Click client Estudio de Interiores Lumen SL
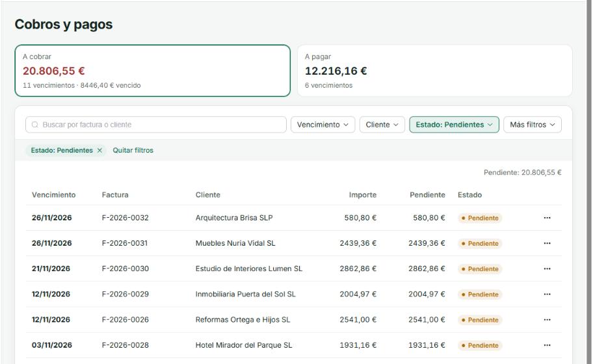Viewport: 593px width, 364px height. tap(249, 268)
